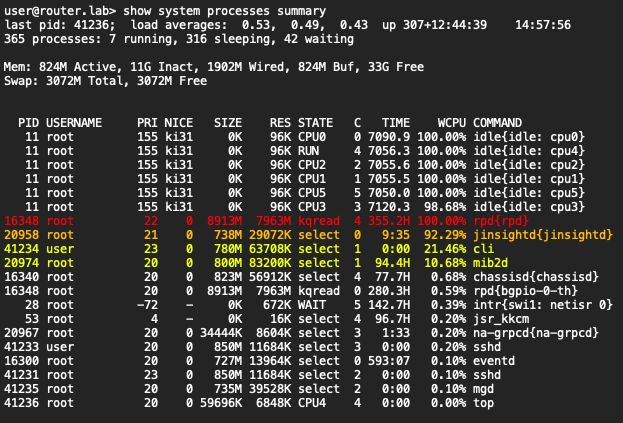Click PID 20958
The height and width of the screenshot is (423, 623).
(x=21, y=235)
